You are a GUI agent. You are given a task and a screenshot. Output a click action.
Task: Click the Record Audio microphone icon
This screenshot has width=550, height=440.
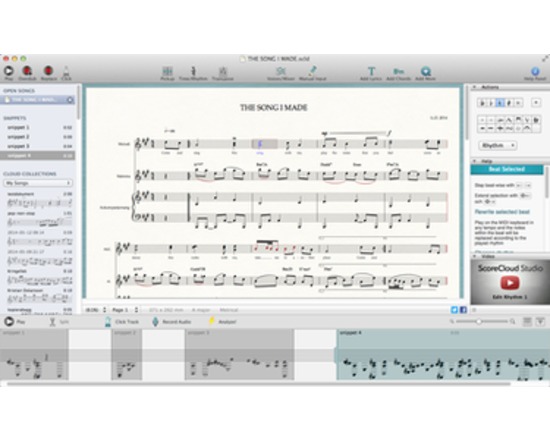tap(155, 321)
